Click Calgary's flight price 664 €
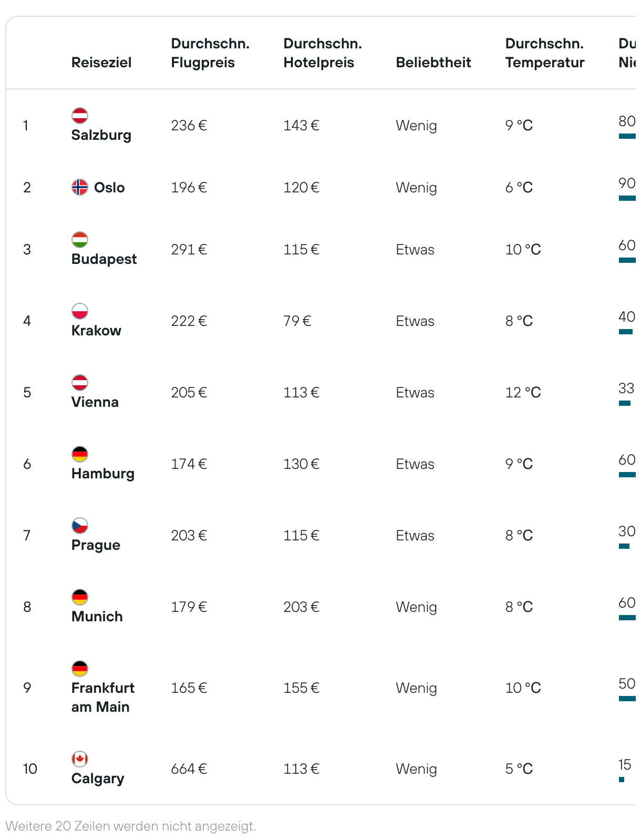Viewport: 641px width, 840px height. coord(189,769)
